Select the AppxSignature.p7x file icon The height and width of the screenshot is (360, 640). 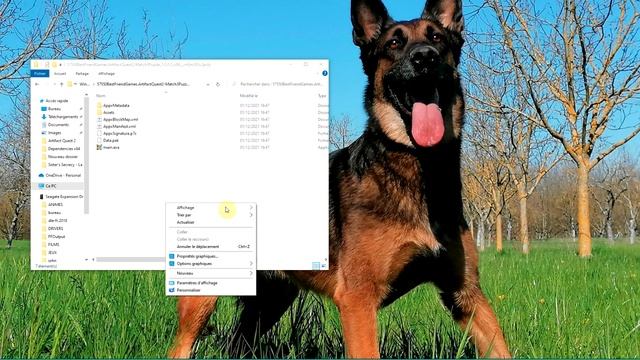click(x=99, y=133)
